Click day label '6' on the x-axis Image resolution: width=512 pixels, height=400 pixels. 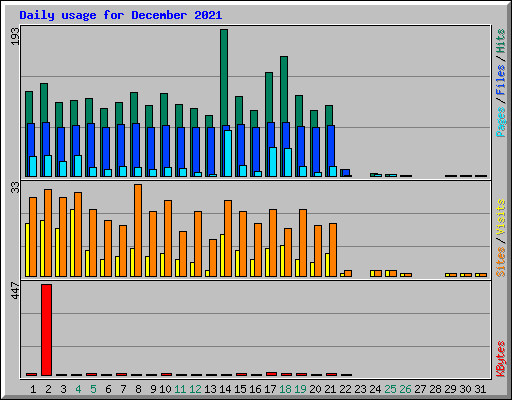(108, 389)
